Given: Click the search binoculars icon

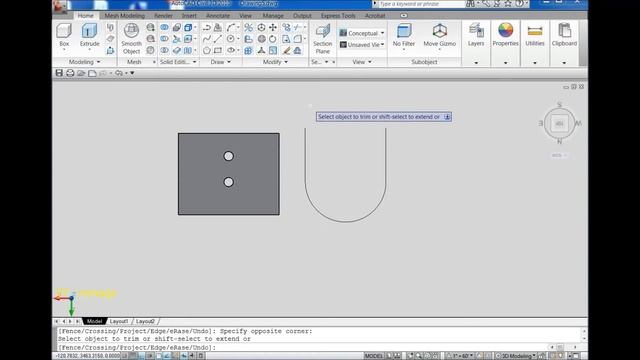Looking at the screenshot, I should click(471, 4).
